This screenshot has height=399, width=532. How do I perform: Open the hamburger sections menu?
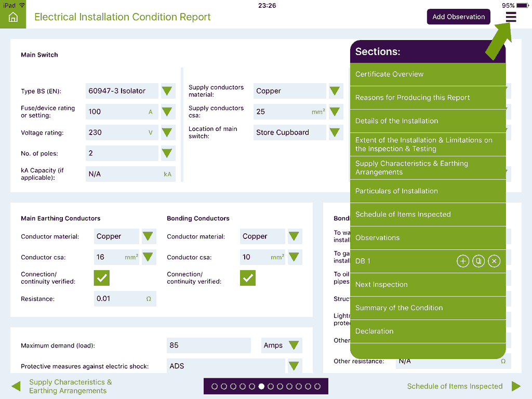[x=511, y=17]
